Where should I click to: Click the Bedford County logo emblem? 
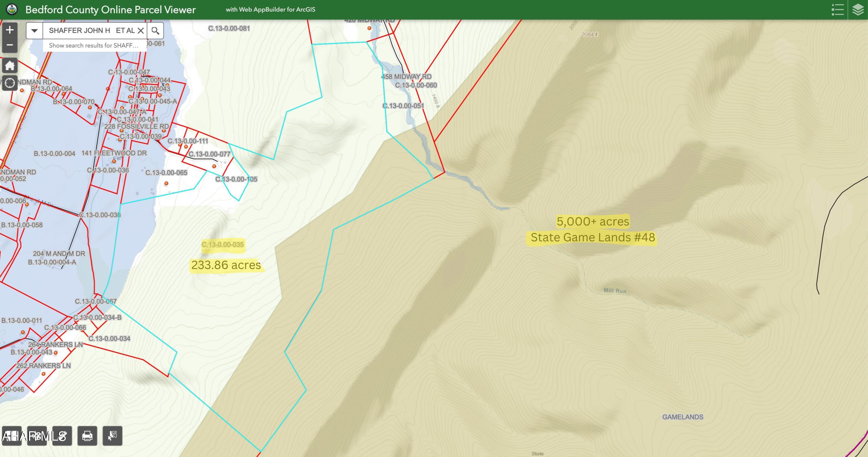point(12,10)
